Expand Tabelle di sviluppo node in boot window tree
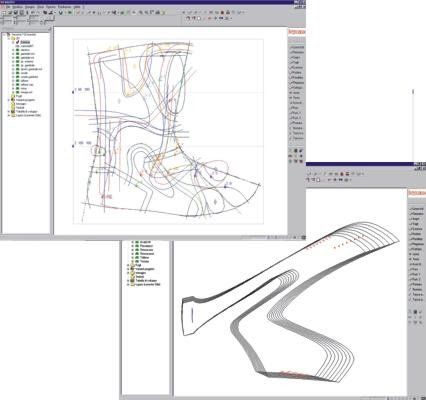The height and width of the screenshot is (400, 426). [x=9, y=112]
